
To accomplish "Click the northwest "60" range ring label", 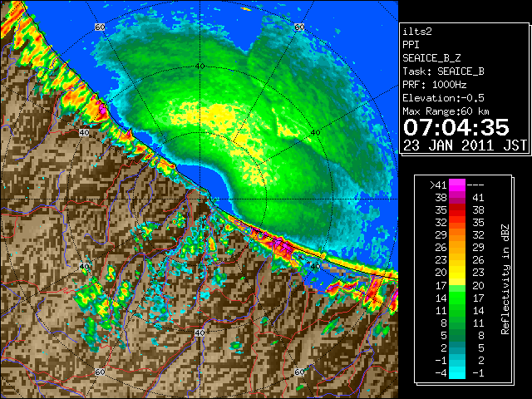I will [100, 27].
